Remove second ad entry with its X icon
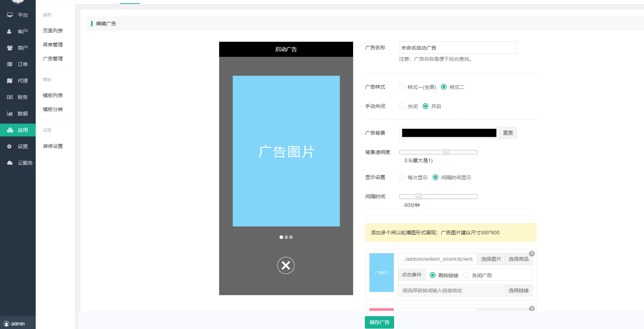The height and width of the screenshot is (329, 644). [532, 308]
